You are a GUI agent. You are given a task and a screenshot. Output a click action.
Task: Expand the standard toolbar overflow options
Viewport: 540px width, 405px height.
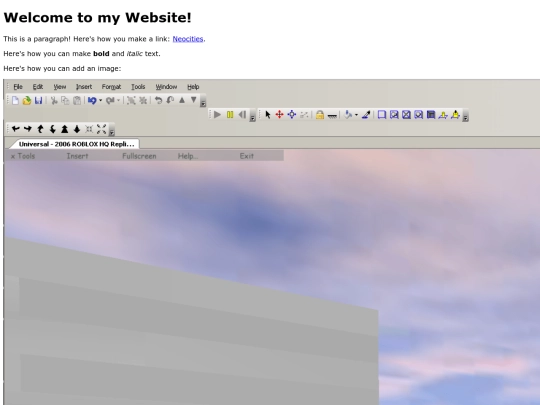203,101
